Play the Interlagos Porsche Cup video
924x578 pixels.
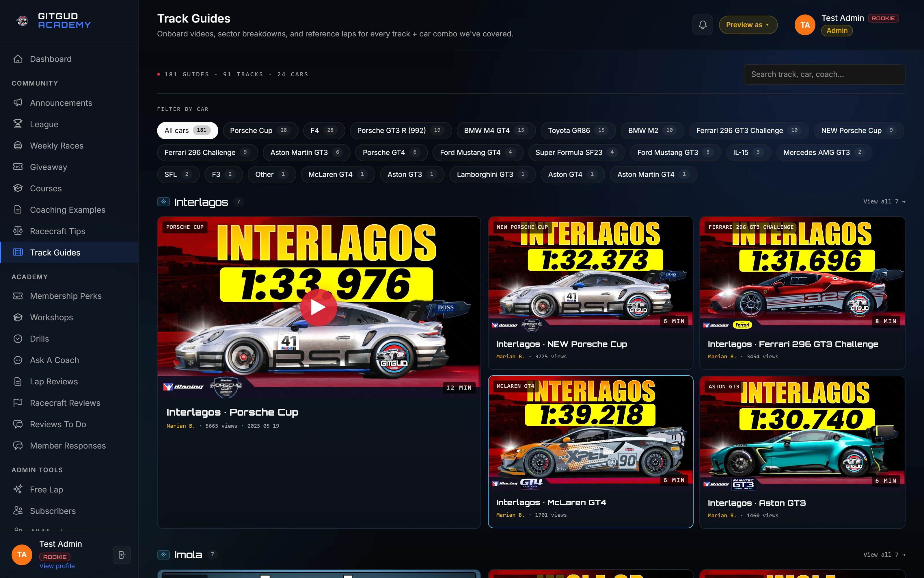tap(318, 307)
